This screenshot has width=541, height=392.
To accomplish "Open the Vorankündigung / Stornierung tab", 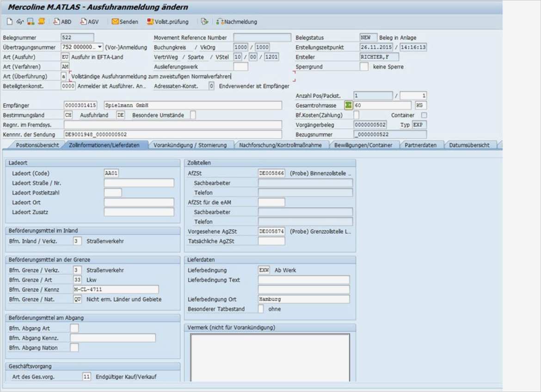I will 190,145.
